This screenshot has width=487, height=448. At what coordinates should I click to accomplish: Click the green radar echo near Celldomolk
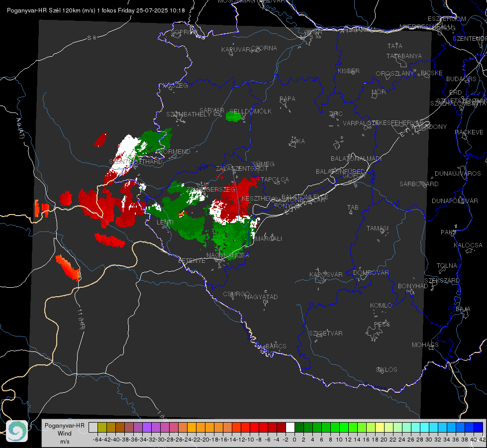click(234, 116)
